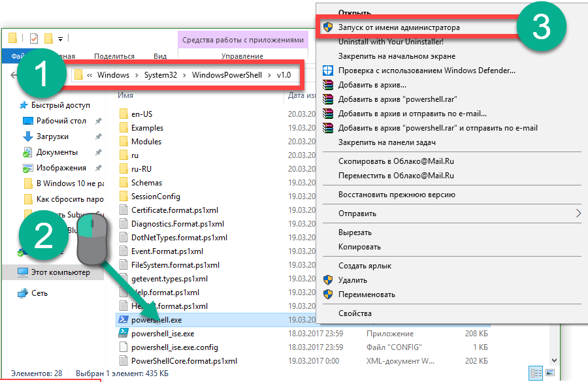Select the file PowerShellCore.format.ps1xml
This screenshot has width=588, height=382.
coord(184,361)
